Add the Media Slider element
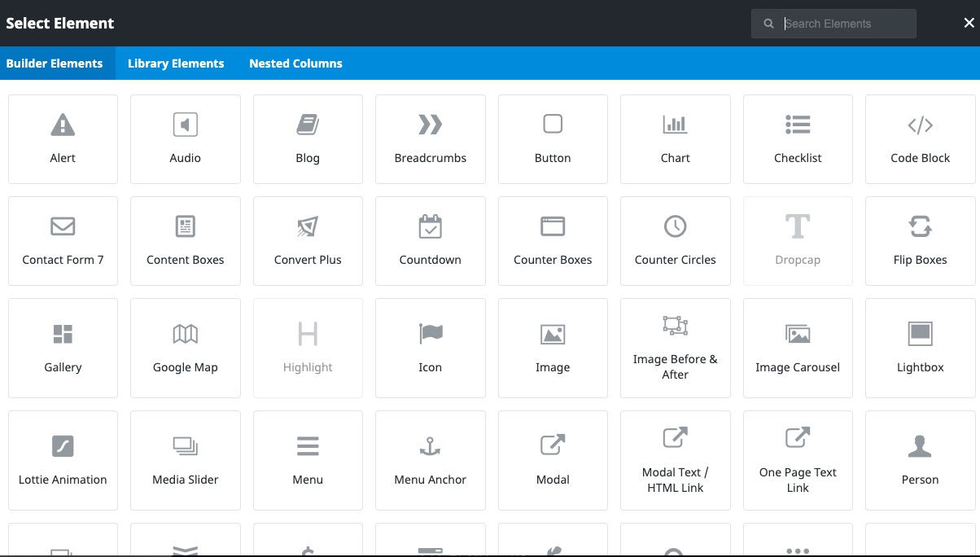The height and width of the screenshot is (557, 980). pyautogui.click(x=186, y=460)
